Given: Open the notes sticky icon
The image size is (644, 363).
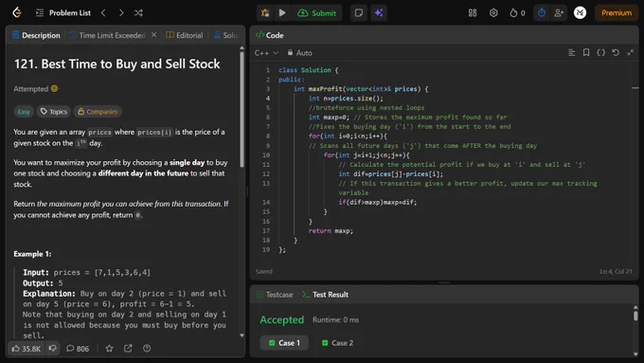Looking at the screenshot, I should coord(359,12).
